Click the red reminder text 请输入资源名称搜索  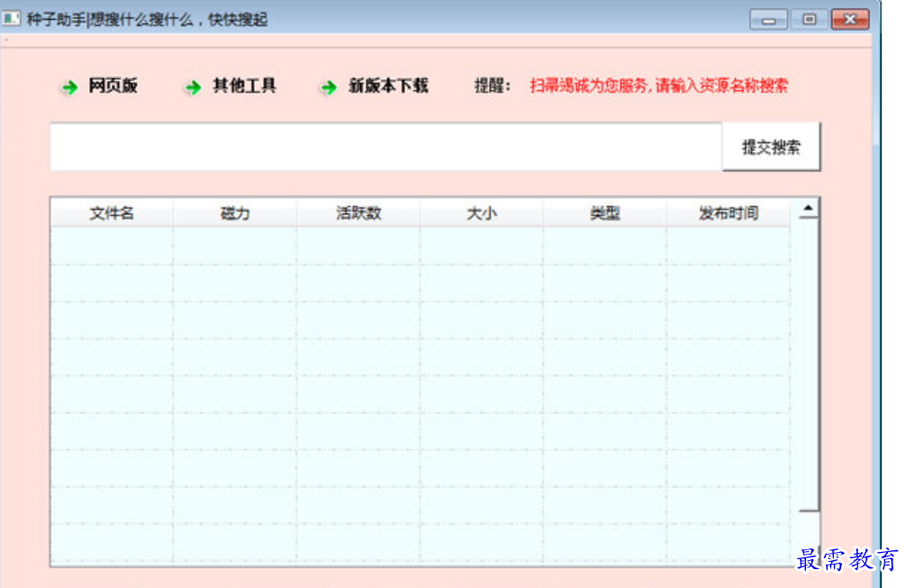point(721,86)
